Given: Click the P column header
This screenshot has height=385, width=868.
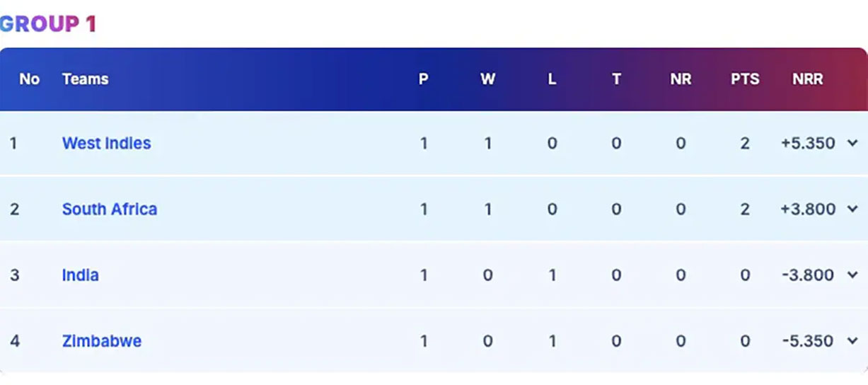Looking at the screenshot, I should pyautogui.click(x=423, y=79).
